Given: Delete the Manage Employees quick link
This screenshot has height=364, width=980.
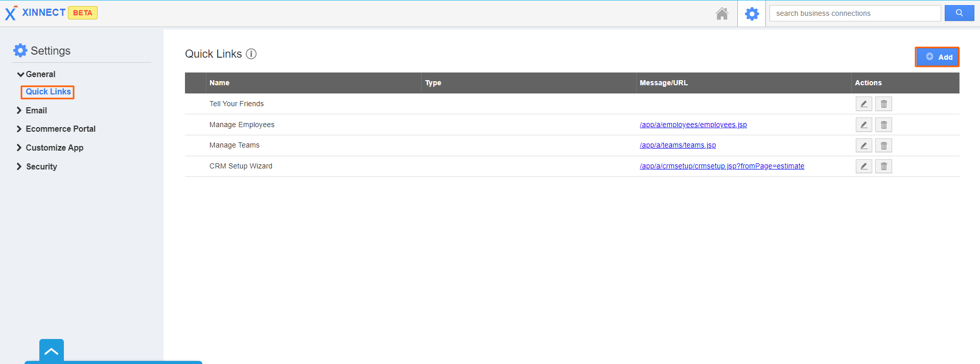Looking at the screenshot, I should pyautogui.click(x=883, y=125).
